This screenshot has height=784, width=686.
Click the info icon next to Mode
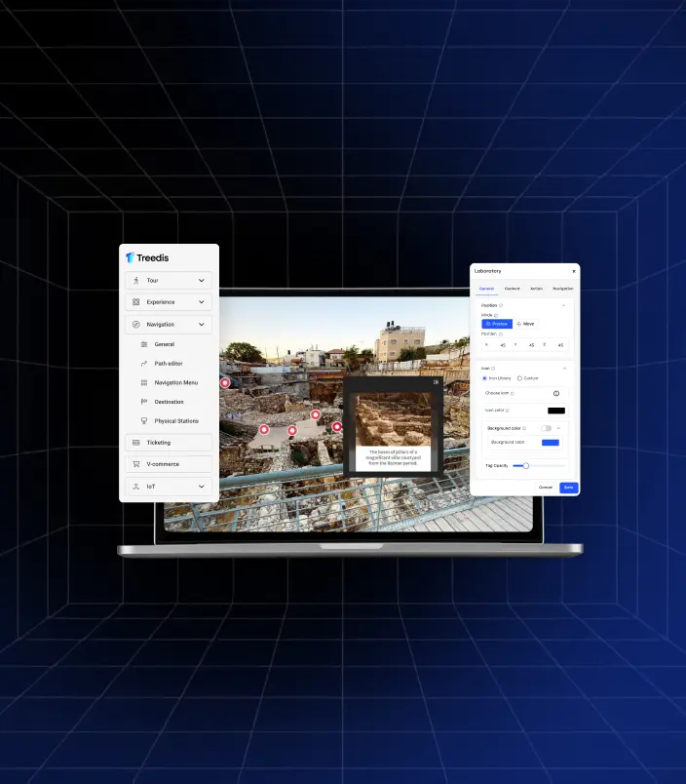(496, 316)
